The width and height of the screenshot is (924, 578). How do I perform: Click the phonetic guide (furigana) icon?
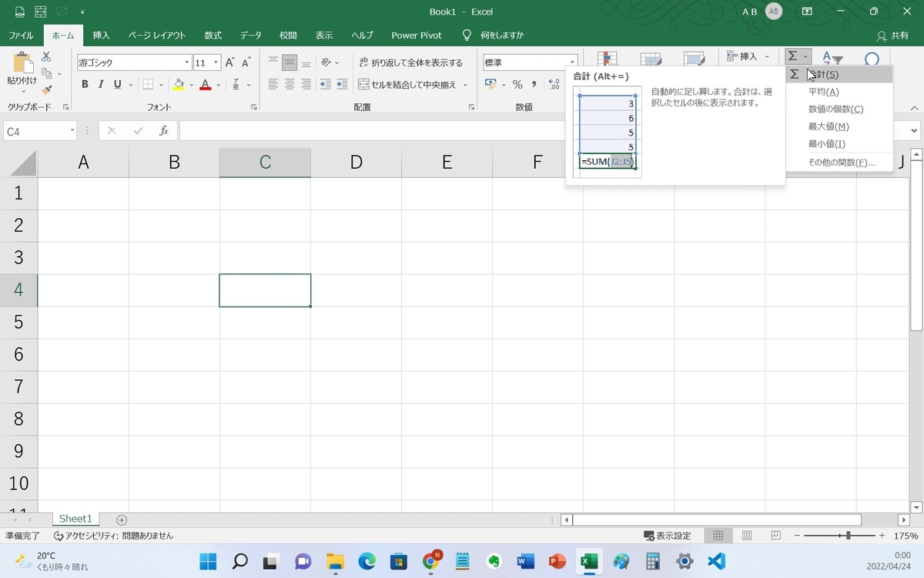236,85
